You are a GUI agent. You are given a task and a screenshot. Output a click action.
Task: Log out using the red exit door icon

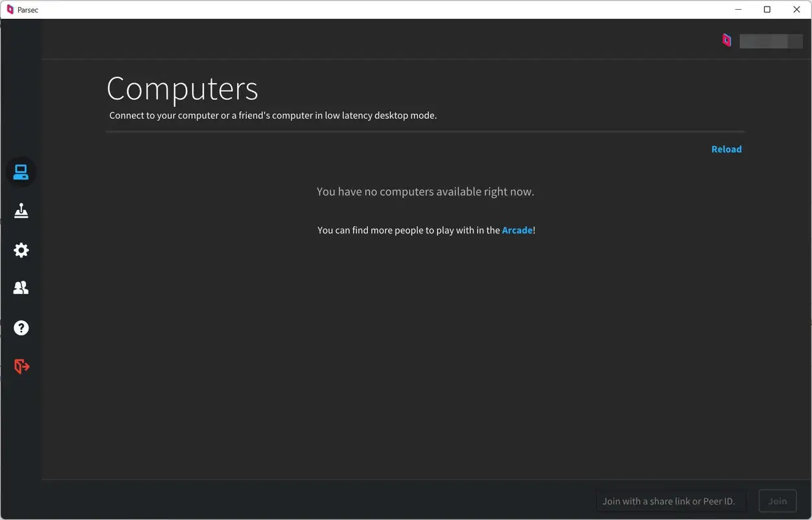click(21, 365)
